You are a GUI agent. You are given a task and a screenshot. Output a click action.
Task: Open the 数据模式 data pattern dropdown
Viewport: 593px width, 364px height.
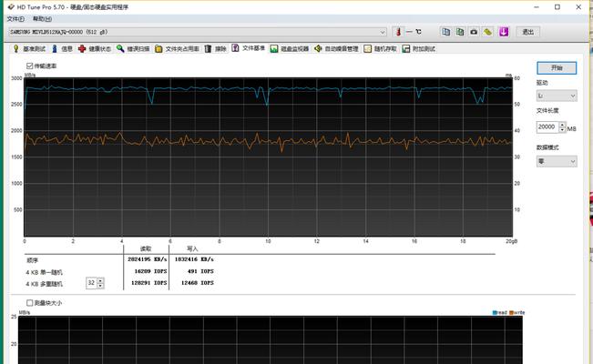(x=557, y=161)
